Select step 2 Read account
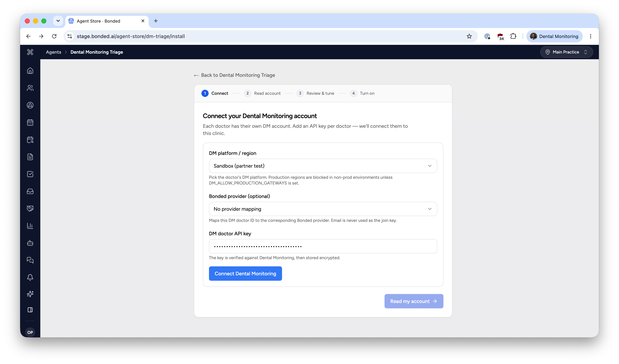This screenshot has height=364, width=619. (262, 93)
